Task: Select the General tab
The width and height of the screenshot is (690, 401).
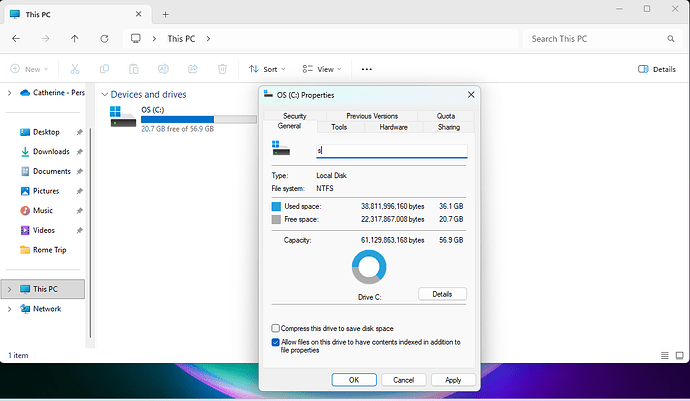Action: tap(289, 126)
